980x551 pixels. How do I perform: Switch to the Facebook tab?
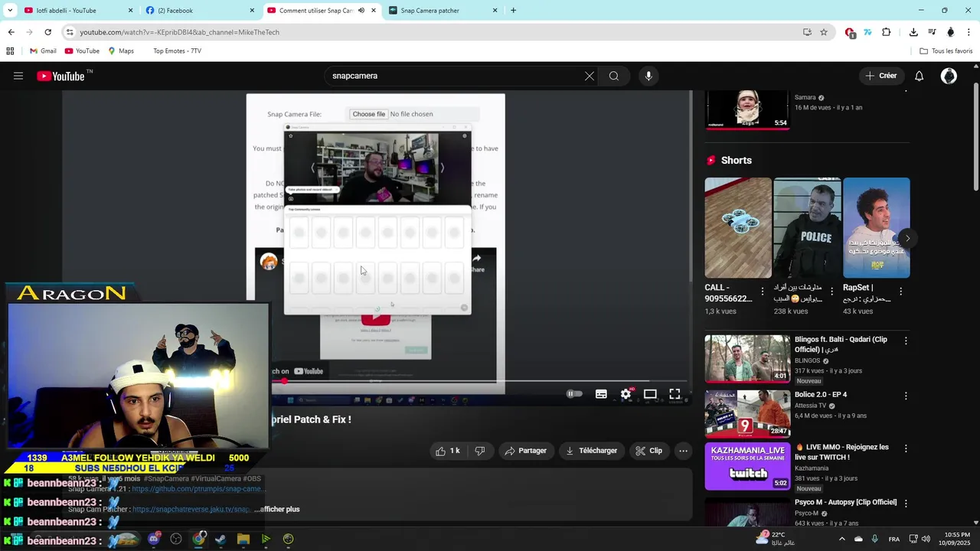pyautogui.click(x=199, y=11)
